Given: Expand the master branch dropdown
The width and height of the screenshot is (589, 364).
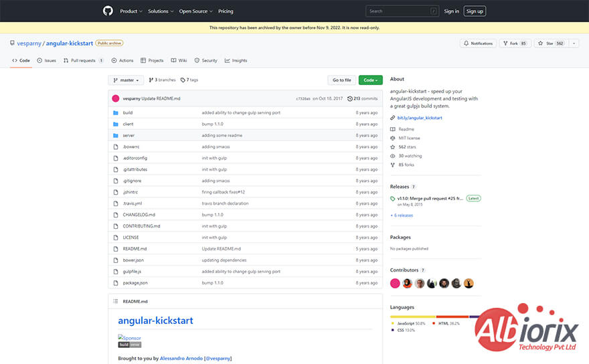Looking at the screenshot, I should pos(126,80).
